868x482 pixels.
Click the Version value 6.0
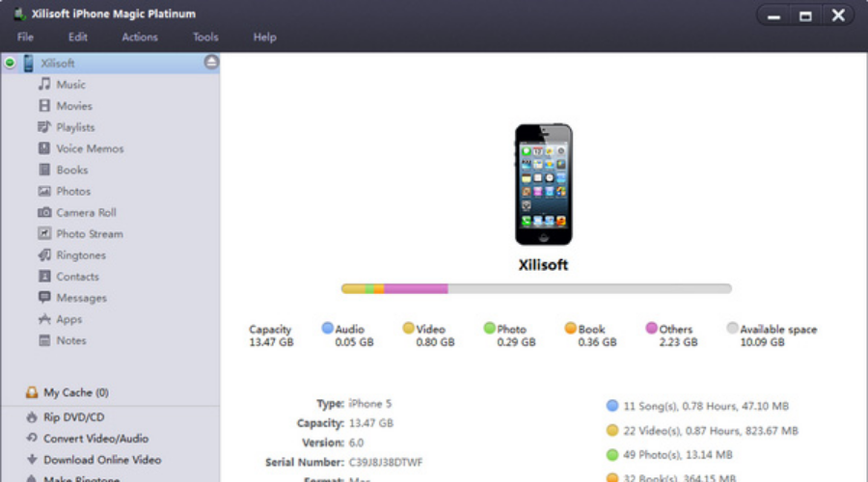point(356,442)
